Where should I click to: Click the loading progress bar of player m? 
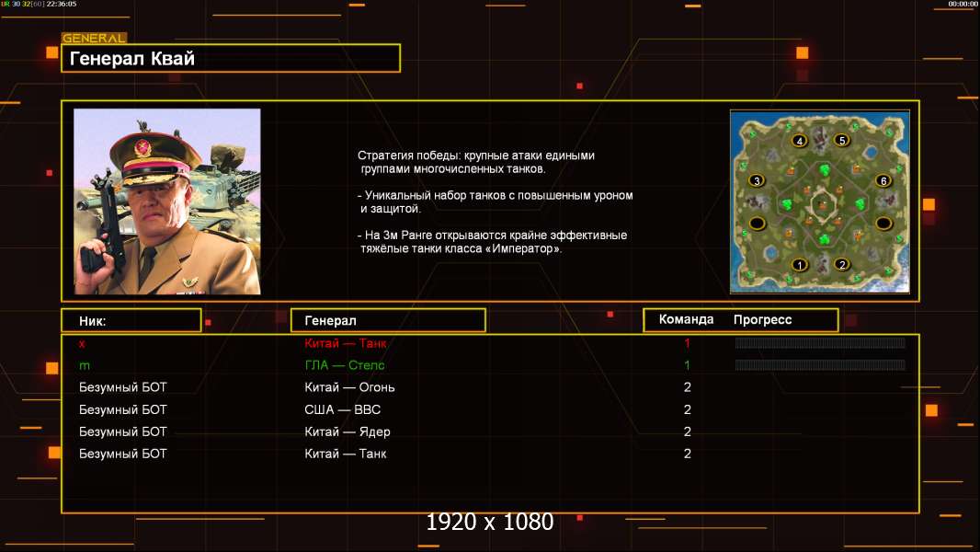coord(820,365)
